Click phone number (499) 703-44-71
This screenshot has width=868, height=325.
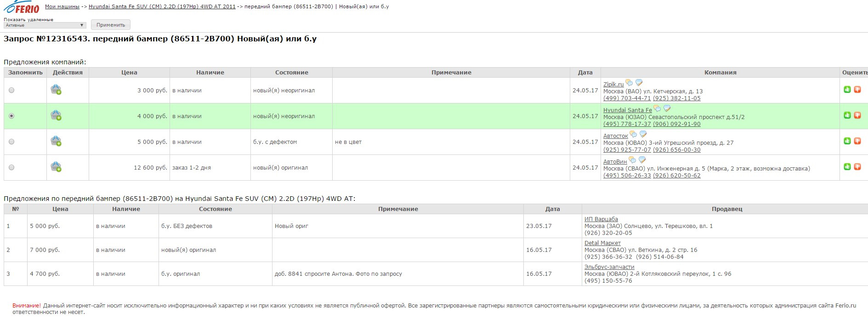(x=627, y=98)
